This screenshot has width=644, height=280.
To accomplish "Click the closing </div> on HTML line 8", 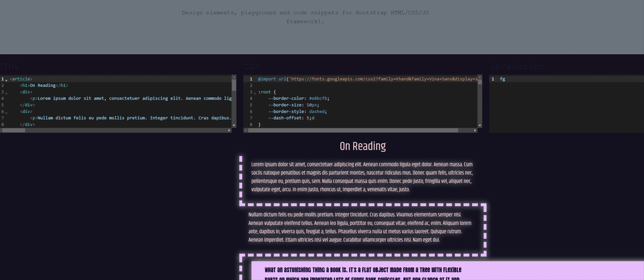I will coord(27,125).
